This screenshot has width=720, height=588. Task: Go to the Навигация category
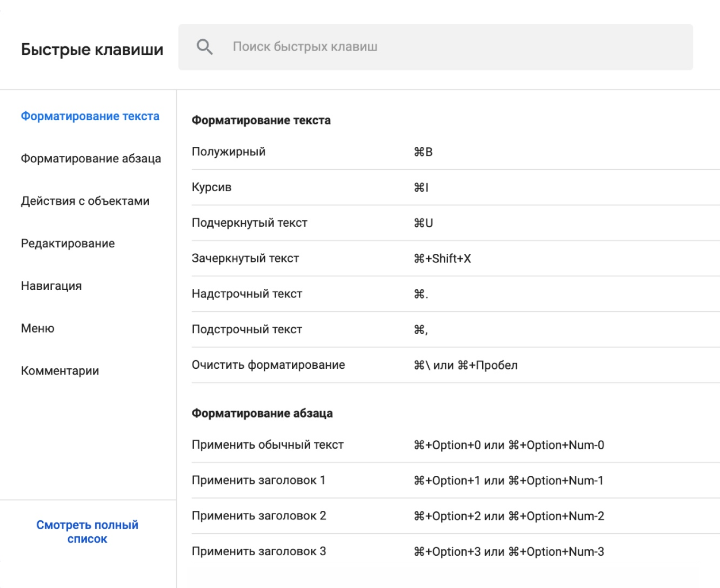pyautogui.click(x=51, y=286)
